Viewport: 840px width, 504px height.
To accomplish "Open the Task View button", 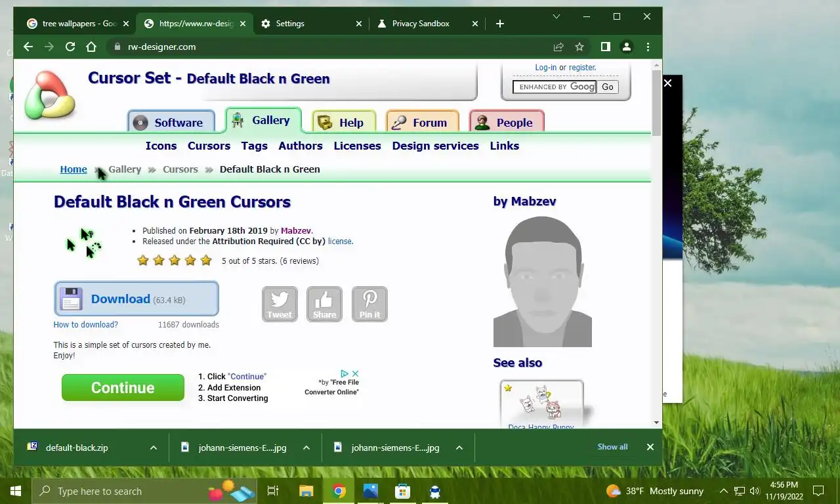I will pos(273,491).
